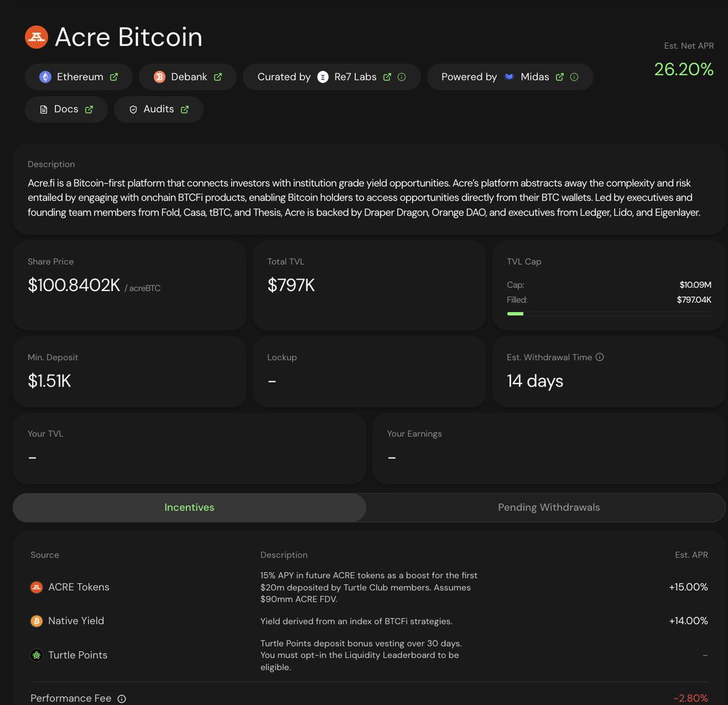Click the Lockup card
The width and height of the screenshot is (728, 705).
point(369,372)
